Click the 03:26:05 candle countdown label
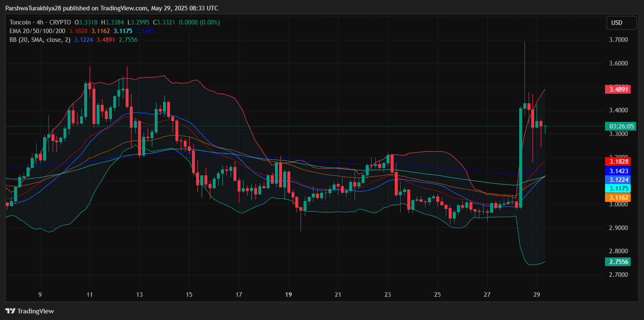 (x=617, y=126)
